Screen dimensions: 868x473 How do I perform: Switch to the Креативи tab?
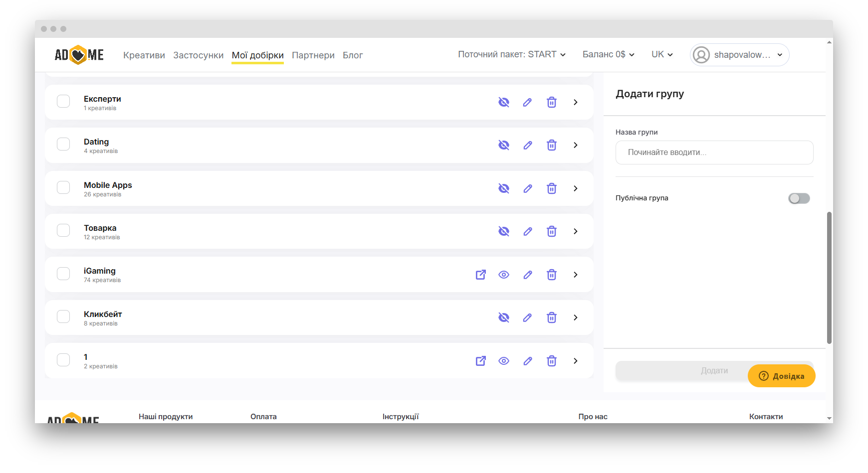click(x=144, y=55)
